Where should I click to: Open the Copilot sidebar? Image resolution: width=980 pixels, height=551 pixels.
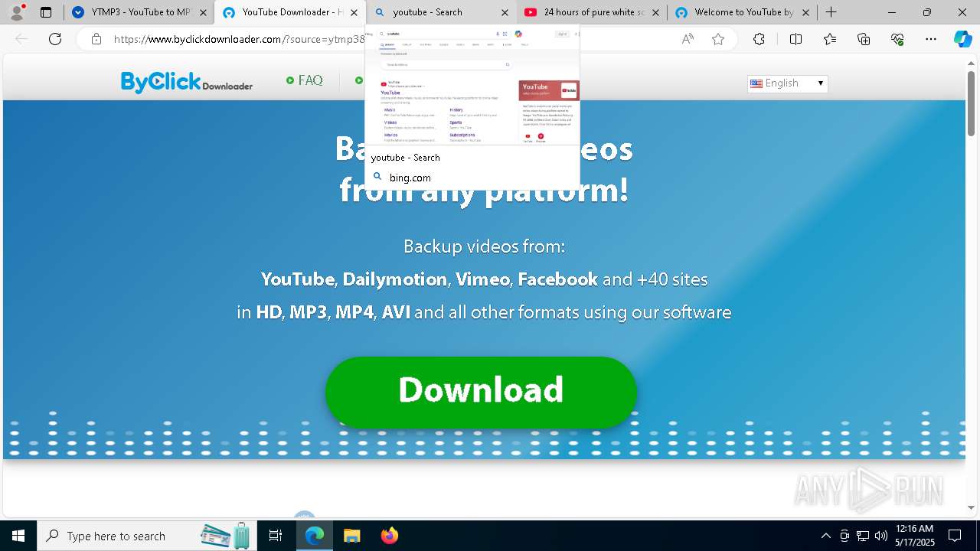point(963,39)
